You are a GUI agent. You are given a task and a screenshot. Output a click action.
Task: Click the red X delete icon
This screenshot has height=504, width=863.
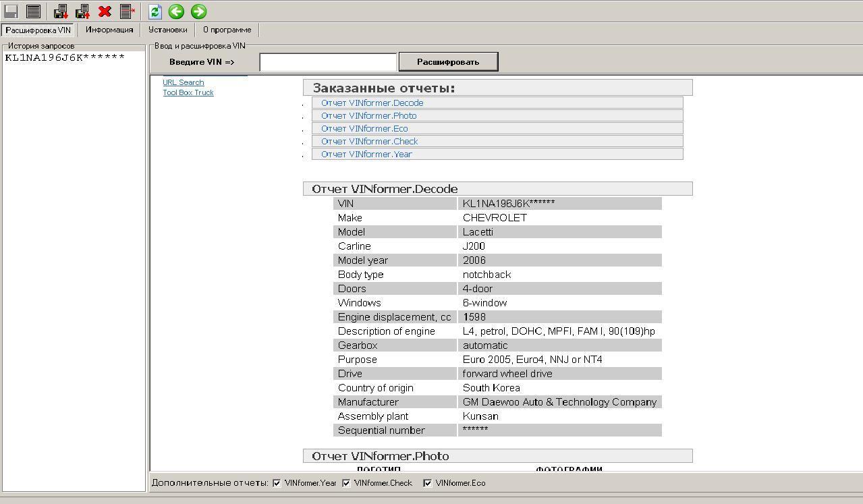[x=105, y=11]
